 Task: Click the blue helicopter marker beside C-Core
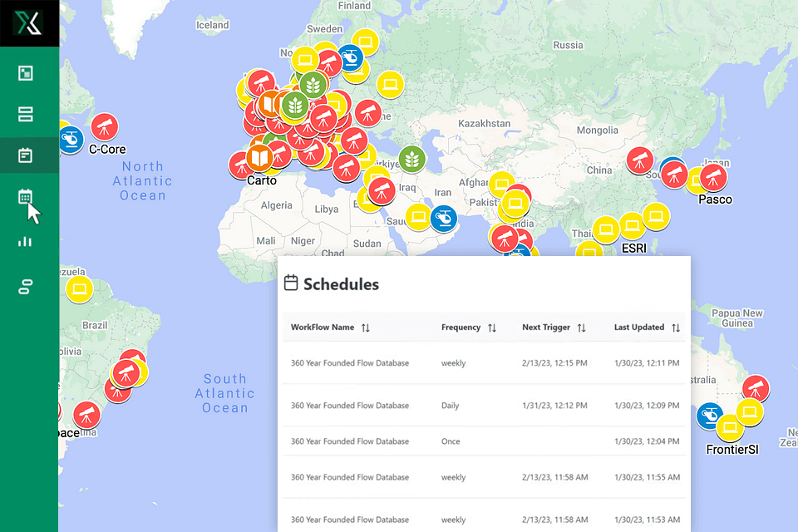pos(71,139)
